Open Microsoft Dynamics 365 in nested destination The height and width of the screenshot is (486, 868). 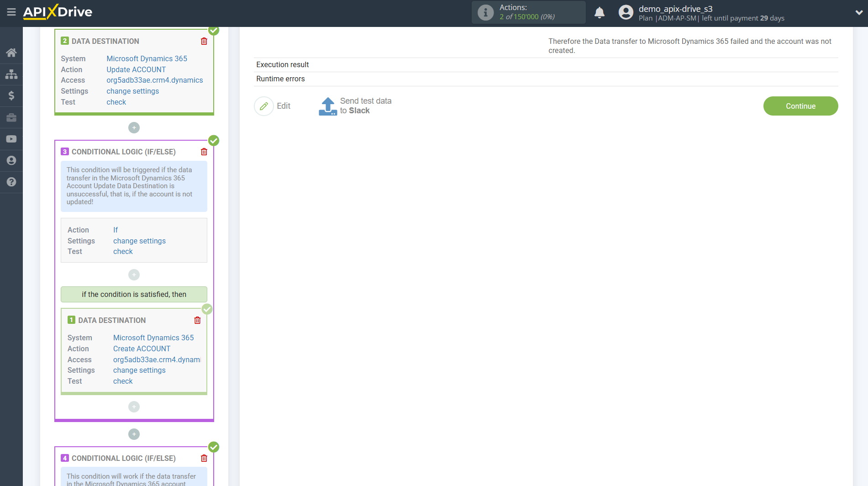point(153,338)
